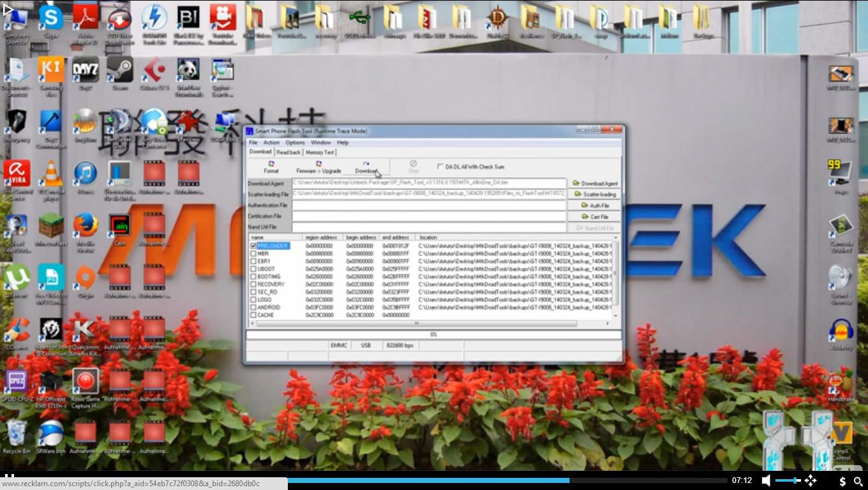Screen dimensions: 868x490
Task: Switch to the Memory Test tab
Action: pyautogui.click(x=320, y=152)
